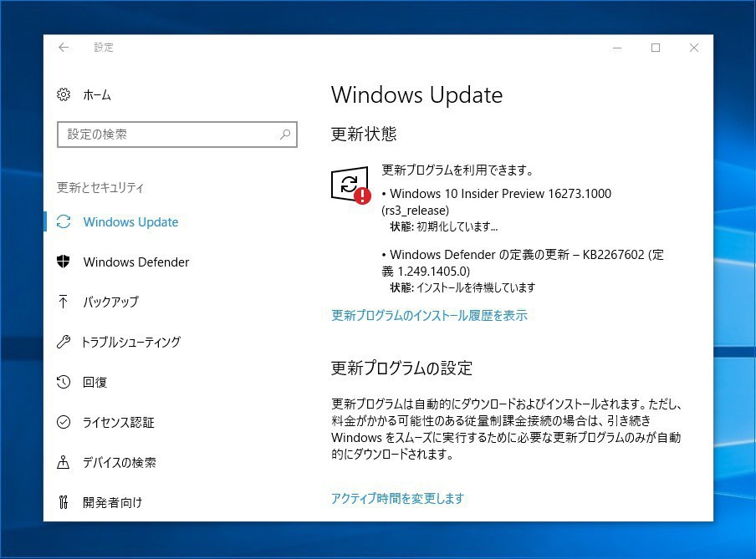Click the find device person icon
Viewport: 756px width, 559px height.
[64, 462]
